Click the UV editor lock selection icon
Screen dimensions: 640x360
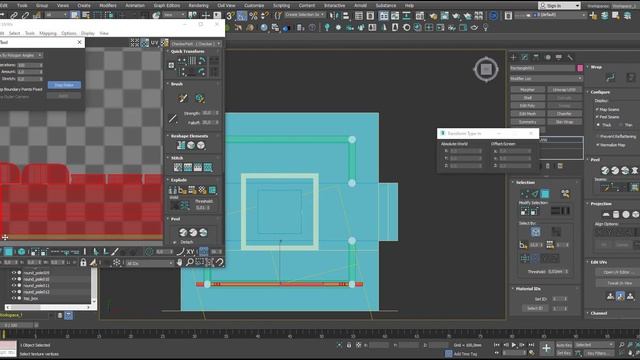(x=83, y=262)
